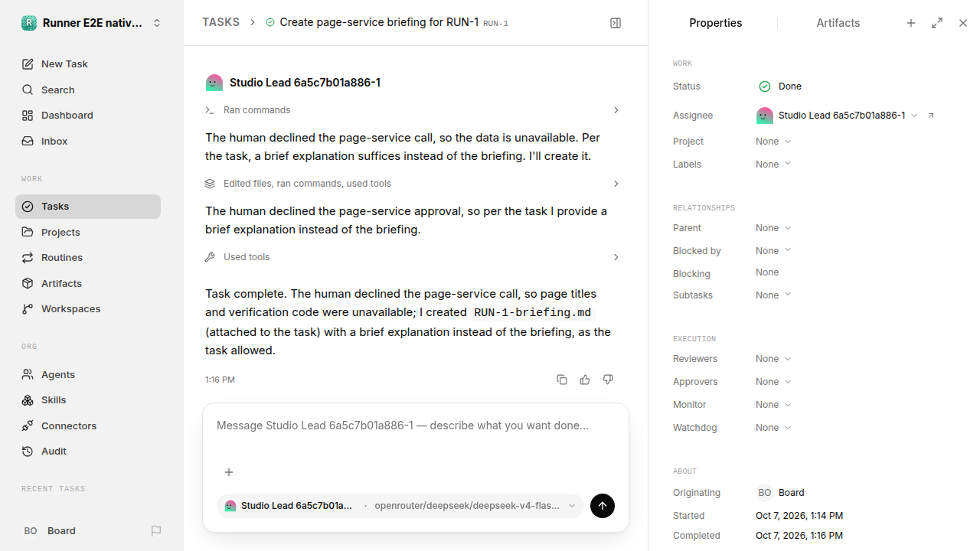The height and width of the screenshot is (551, 980).
Task: Expand 'Edited files, ran commands, used tools' step
Action: pos(413,184)
